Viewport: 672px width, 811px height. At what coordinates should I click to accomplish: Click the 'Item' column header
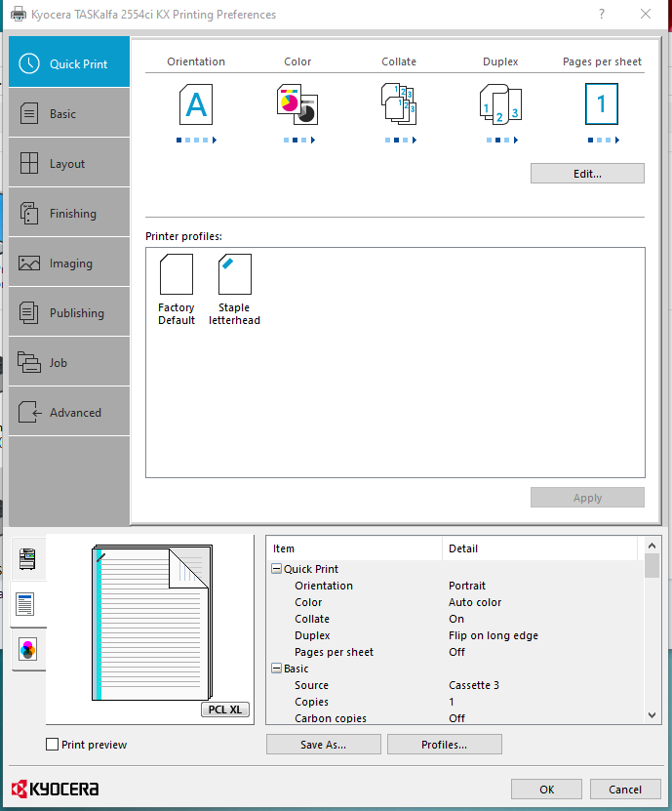click(355, 548)
